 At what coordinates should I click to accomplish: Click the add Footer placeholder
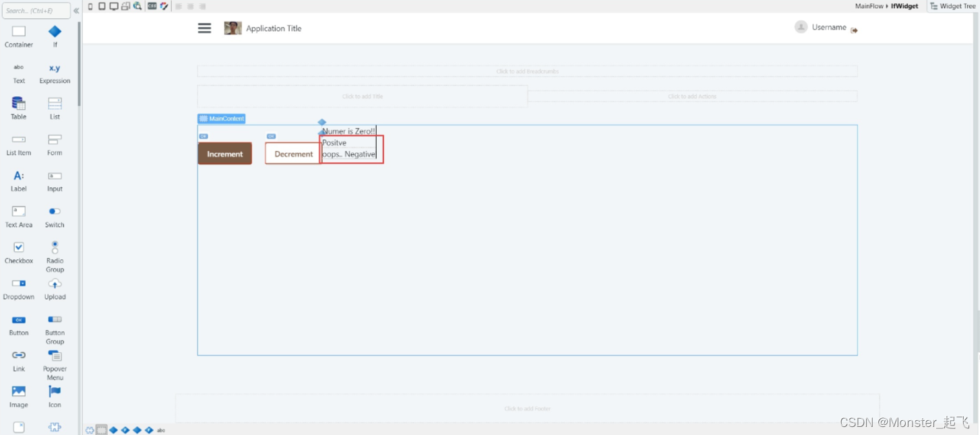click(527, 408)
